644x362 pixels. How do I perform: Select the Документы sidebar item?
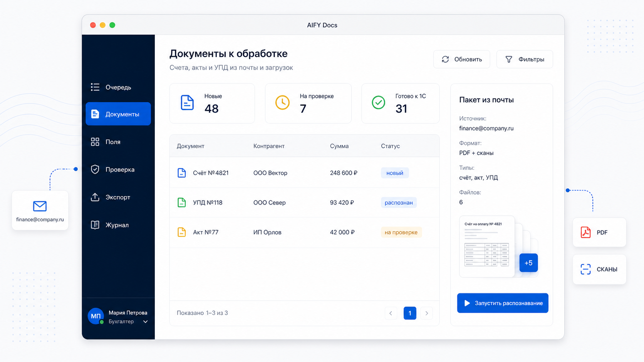pyautogui.click(x=118, y=114)
